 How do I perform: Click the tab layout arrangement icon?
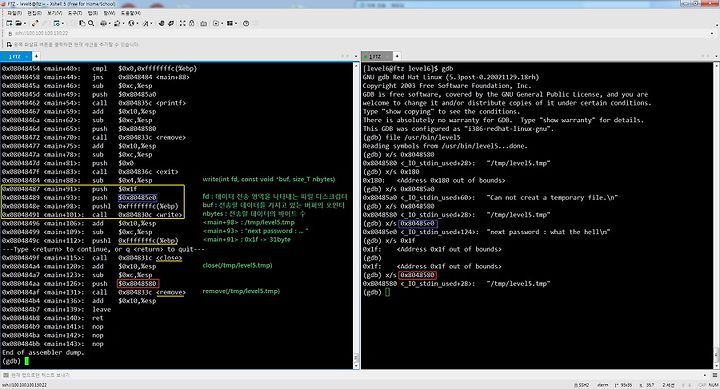tap(230, 23)
